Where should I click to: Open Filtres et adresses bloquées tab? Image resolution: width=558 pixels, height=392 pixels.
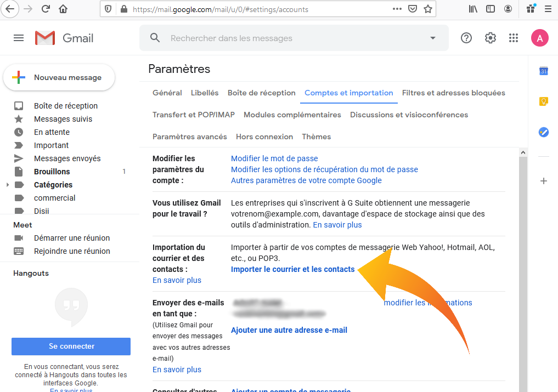tap(453, 93)
